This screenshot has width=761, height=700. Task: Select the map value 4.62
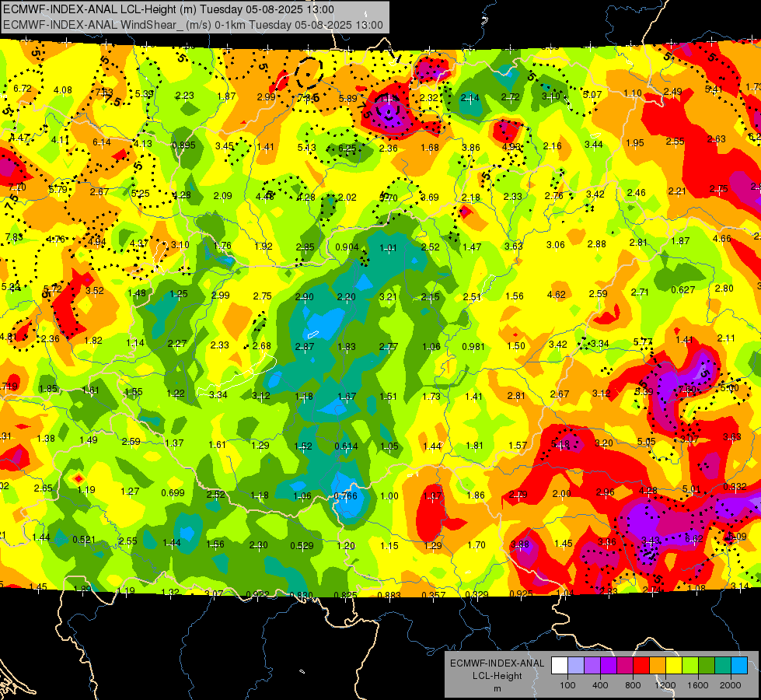point(557,294)
